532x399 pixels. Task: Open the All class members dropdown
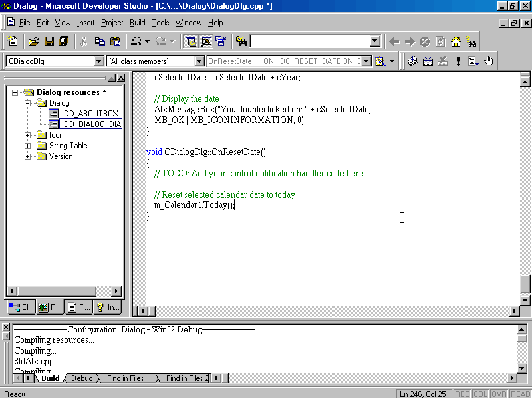[199, 61]
